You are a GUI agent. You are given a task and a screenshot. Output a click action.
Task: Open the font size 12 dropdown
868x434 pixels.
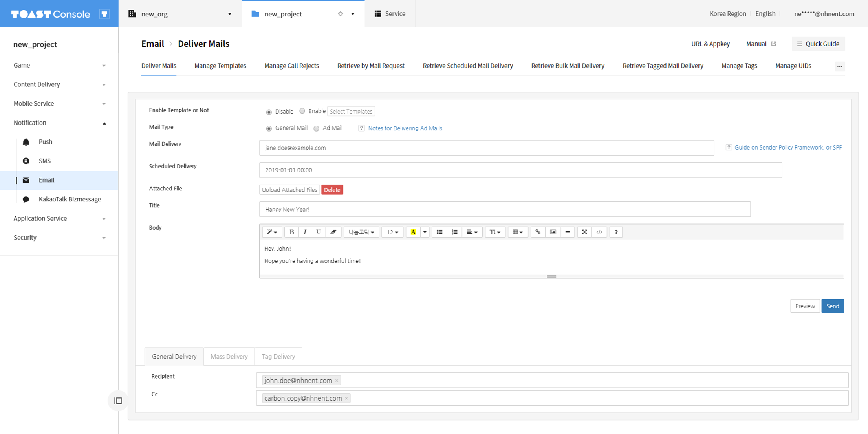coord(392,232)
